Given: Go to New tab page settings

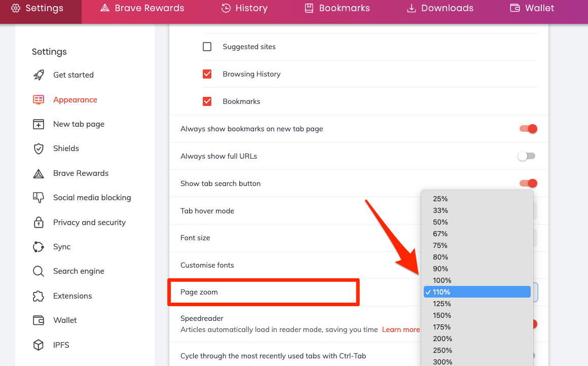Looking at the screenshot, I should coord(79,124).
